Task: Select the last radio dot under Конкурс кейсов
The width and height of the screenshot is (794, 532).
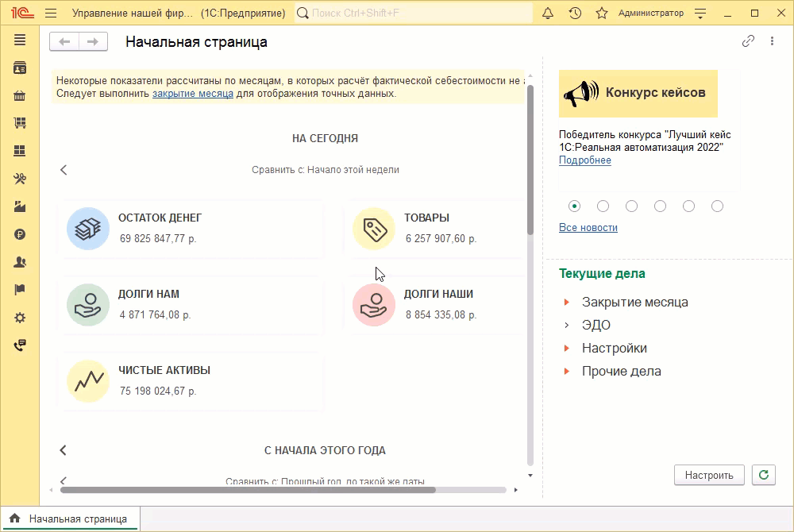Action: tap(717, 206)
